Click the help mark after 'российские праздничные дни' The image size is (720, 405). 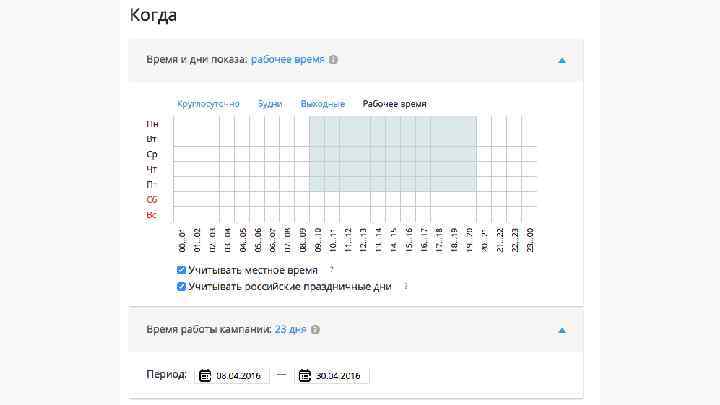405,286
